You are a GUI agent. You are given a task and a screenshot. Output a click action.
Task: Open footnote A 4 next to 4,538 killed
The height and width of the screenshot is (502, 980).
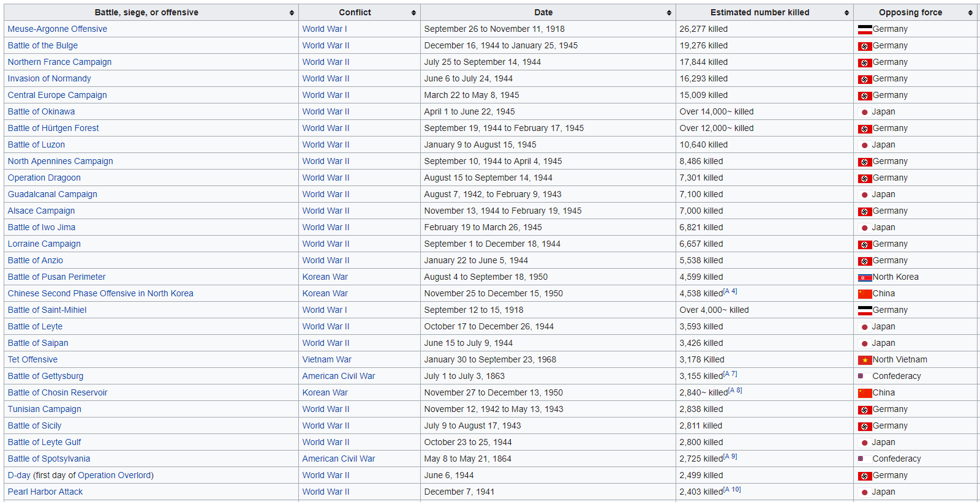[x=731, y=291]
